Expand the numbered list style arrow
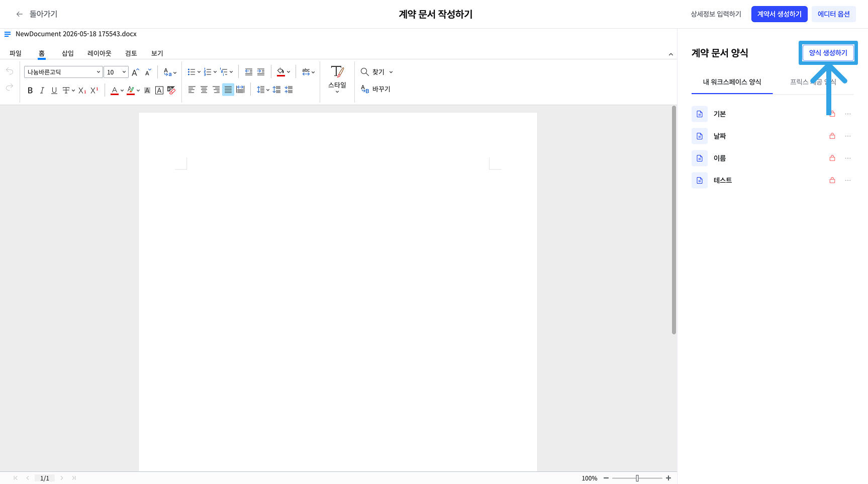868x484 pixels. 215,72
